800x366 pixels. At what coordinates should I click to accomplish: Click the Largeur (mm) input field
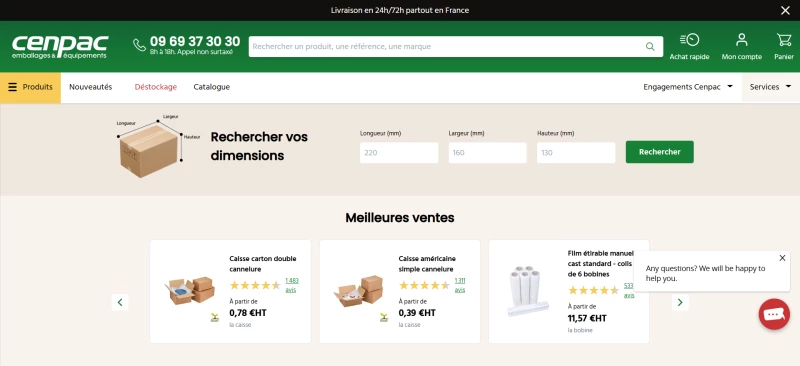[487, 153]
